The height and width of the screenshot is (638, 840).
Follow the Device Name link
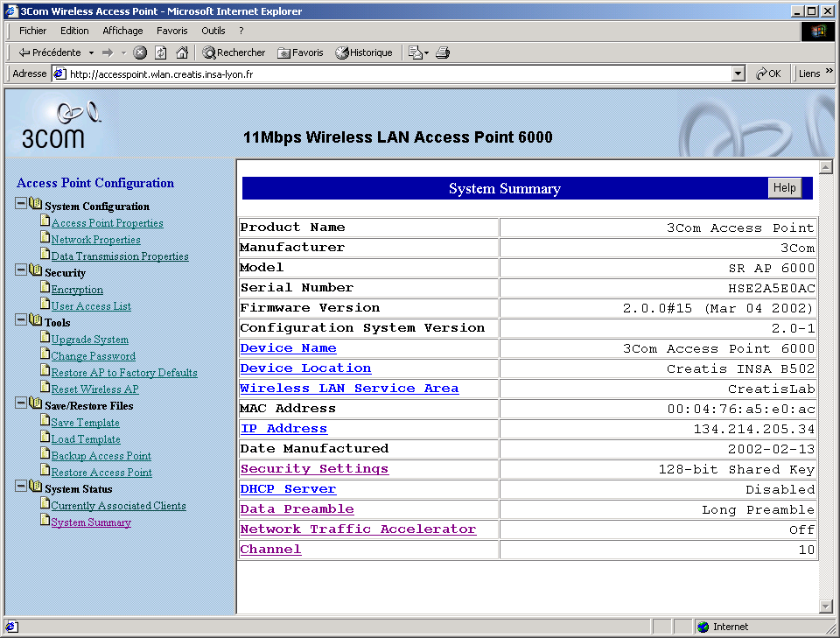pos(288,348)
